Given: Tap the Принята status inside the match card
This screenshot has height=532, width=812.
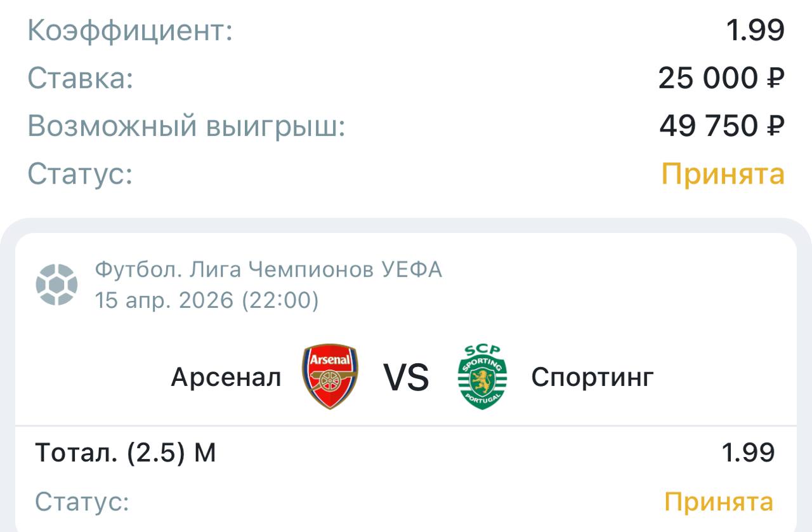Looking at the screenshot, I should 719,502.
